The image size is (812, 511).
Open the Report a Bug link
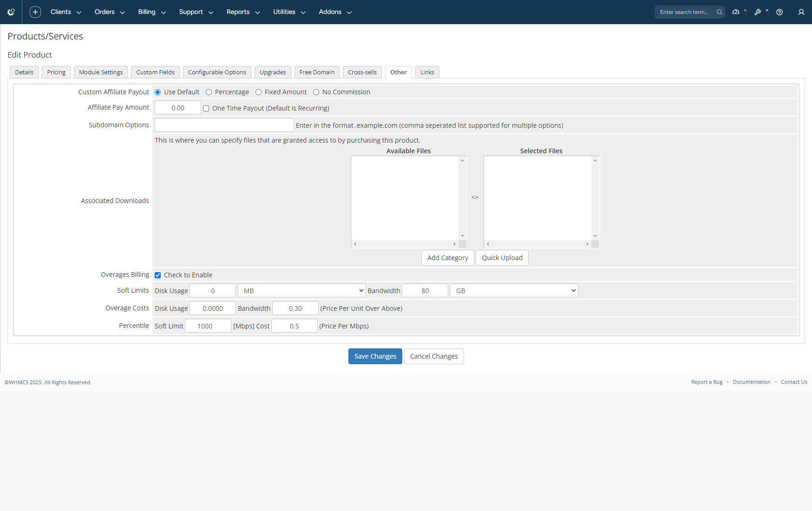point(707,382)
